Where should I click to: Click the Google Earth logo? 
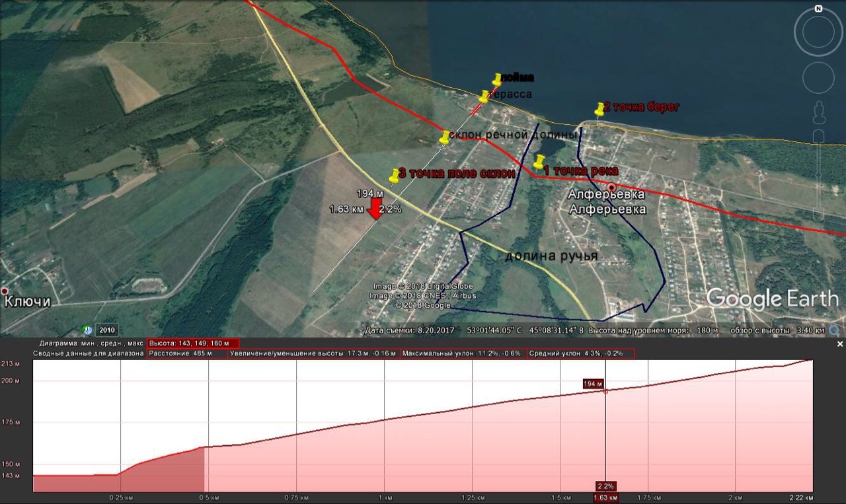(x=771, y=299)
